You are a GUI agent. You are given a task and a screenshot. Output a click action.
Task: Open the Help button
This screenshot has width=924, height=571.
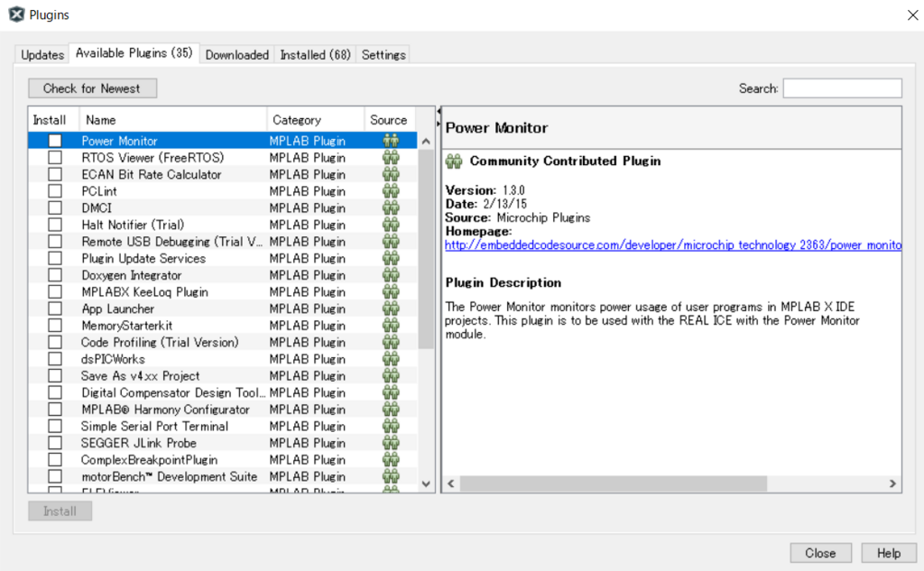889,553
